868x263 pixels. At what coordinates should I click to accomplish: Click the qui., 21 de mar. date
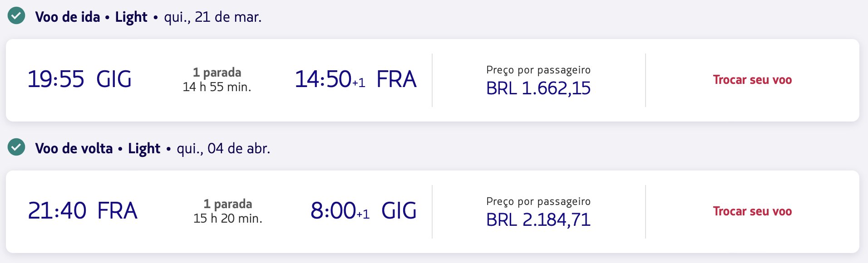pos(213,17)
